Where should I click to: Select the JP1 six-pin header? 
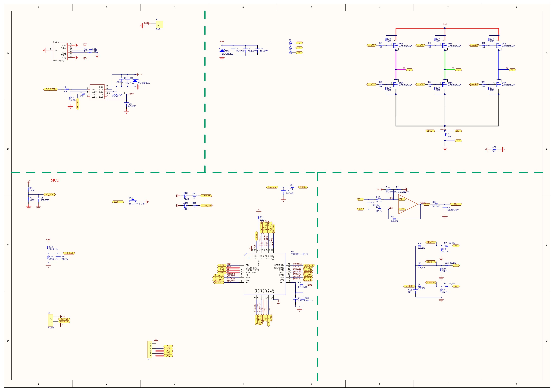pyautogui.click(x=150, y=350)
